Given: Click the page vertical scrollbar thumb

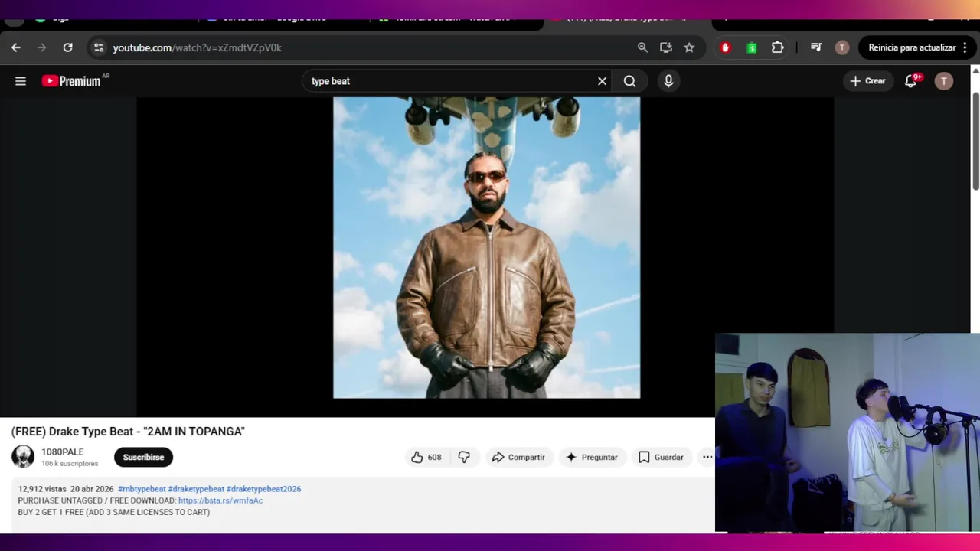Looking at the screenshot, I should tap(975, 142).
